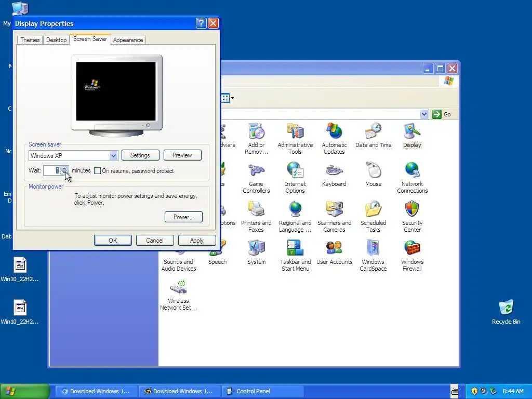Open Security Center shield icon
Screen dimensions: 532x399
(x=412, y=217)
